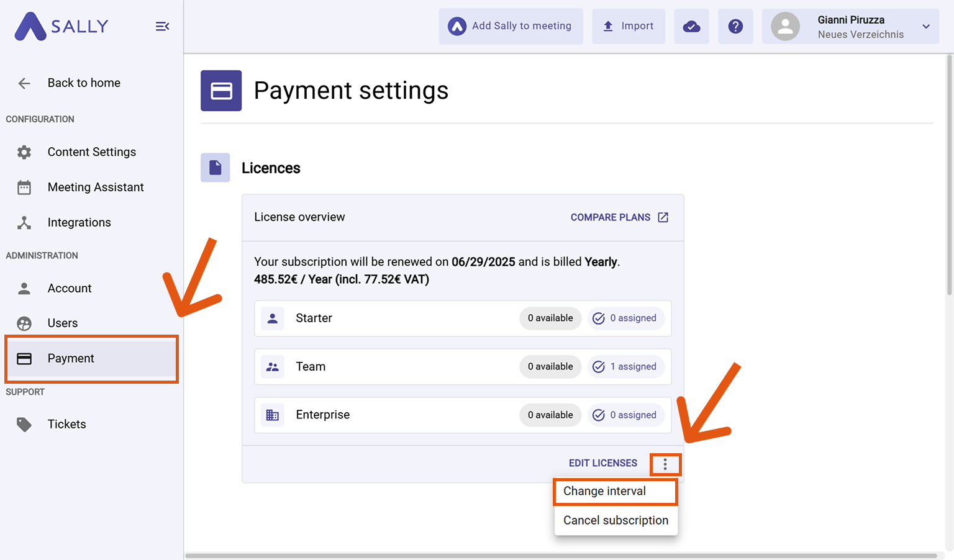Image resolution: width=954 pixels, height=560 pixels.
Task: Click the Meeting Assistant calendar icon
Action: [24, 187]
